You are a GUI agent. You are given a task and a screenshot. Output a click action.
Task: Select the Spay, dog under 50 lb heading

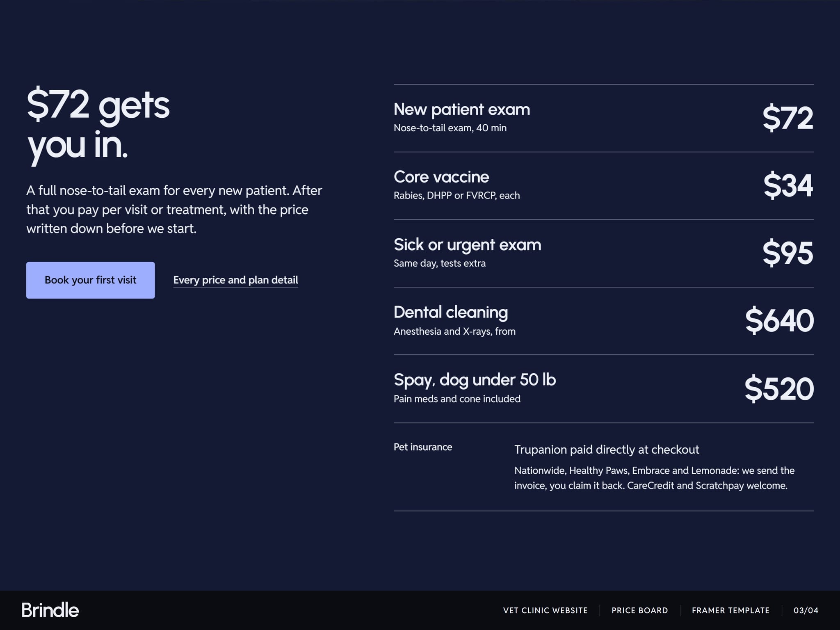pos(475,380)
